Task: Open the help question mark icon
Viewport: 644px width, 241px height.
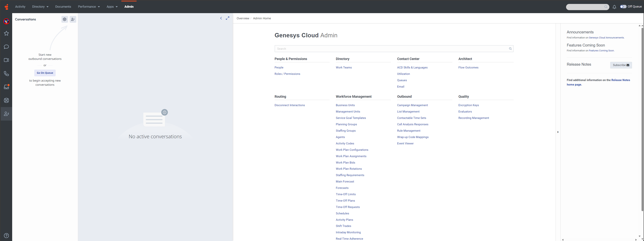Action: point(6,236)
